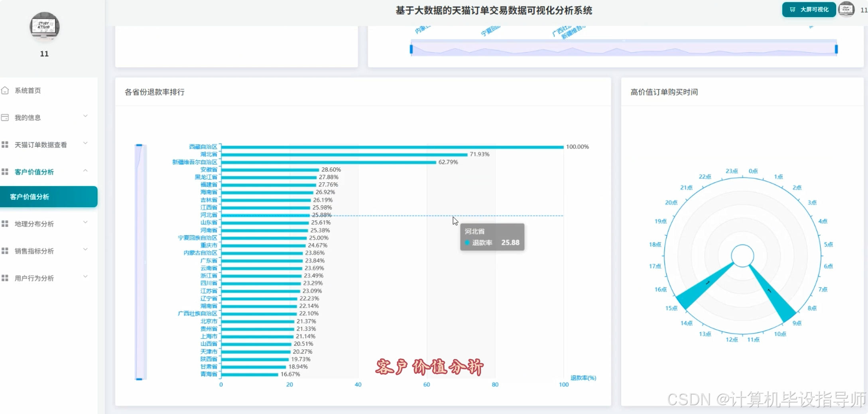Screen dimensions: 868x414
Task: Open the 系统首页 menu item
Action: tap(28, 91)
